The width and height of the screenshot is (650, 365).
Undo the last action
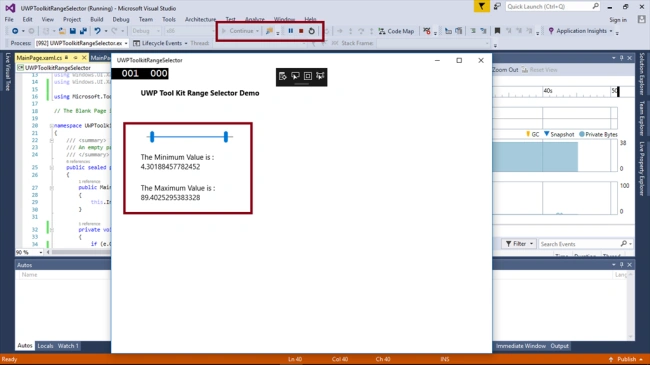[97, 31]
